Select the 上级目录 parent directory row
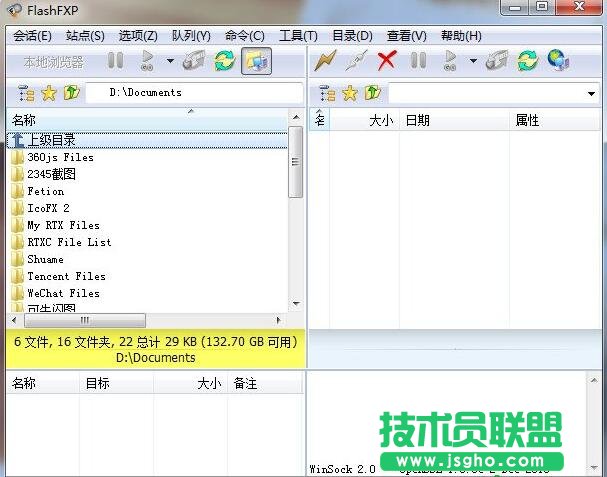 click(147, 140)
